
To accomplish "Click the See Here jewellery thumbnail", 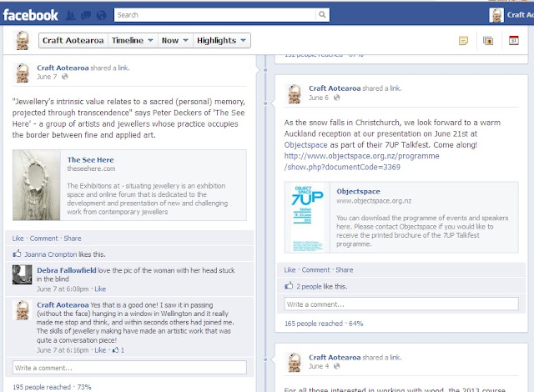I will [37, 185].
